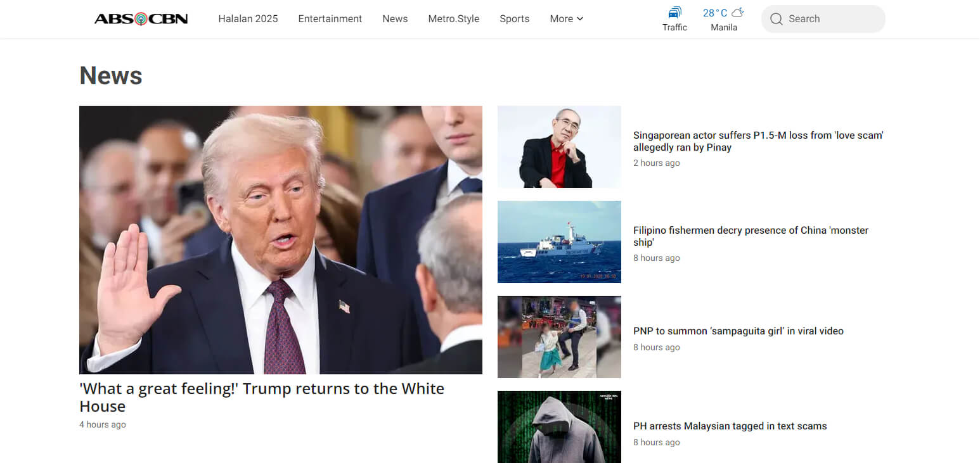Click the Singaporean actor thumbnail

(559, 147)
